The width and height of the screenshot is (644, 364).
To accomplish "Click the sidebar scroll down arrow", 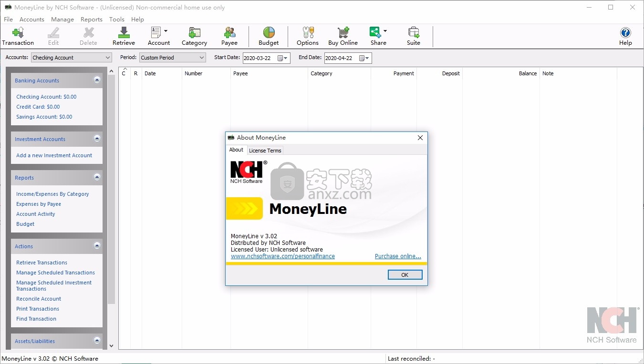I will point(111,346).
